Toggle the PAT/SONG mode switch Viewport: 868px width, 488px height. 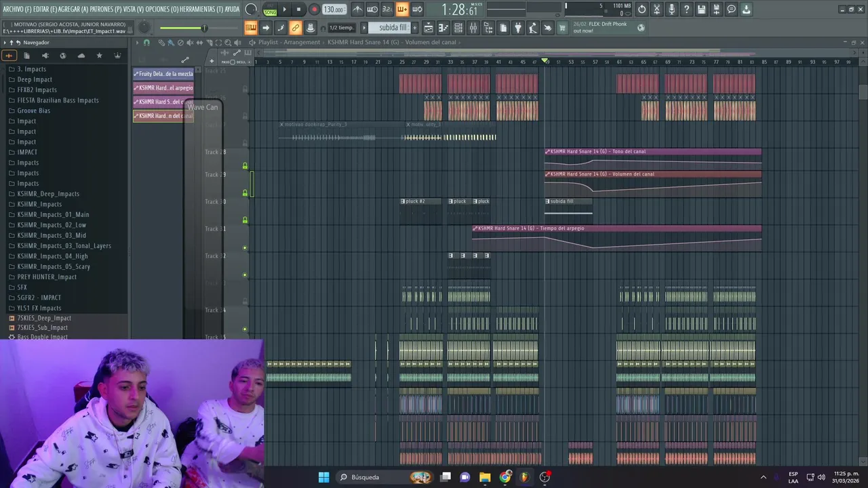[x=270, y=9]
